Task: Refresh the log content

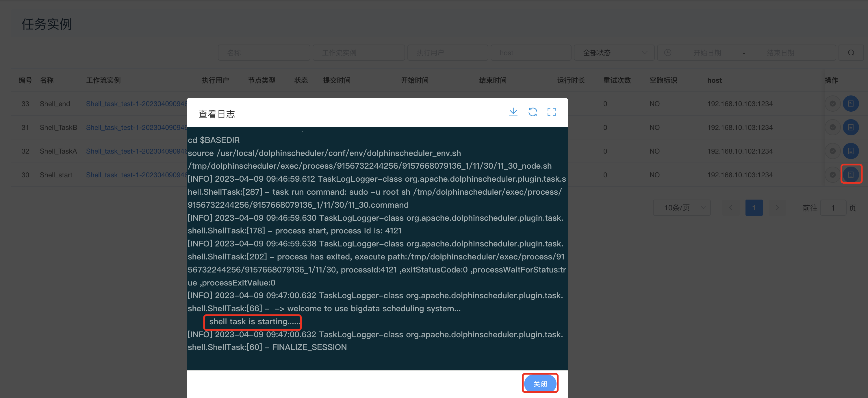Action: (533, 112)
